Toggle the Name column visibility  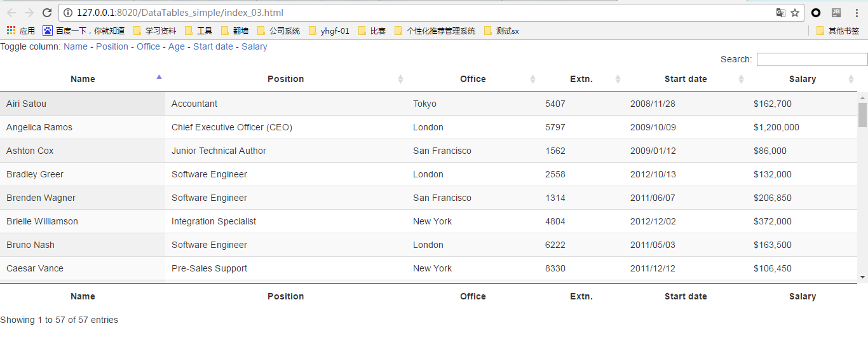pyautogui.click(x=76, y=46)
